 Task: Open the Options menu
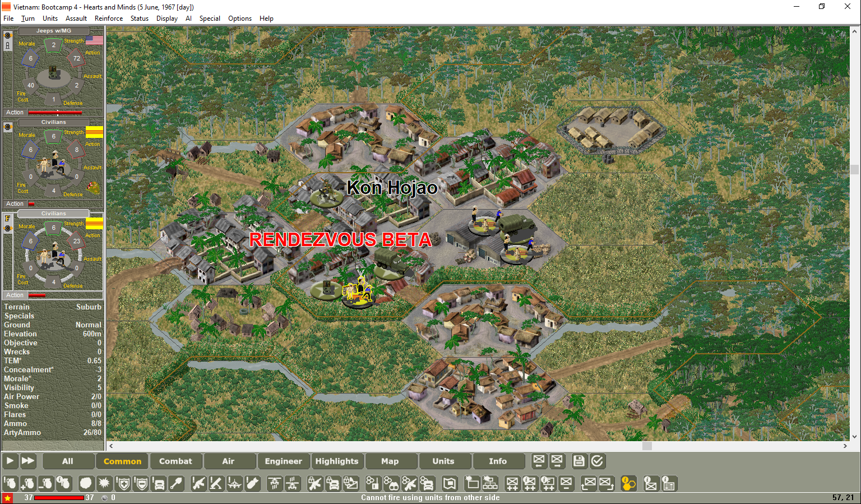240,19
